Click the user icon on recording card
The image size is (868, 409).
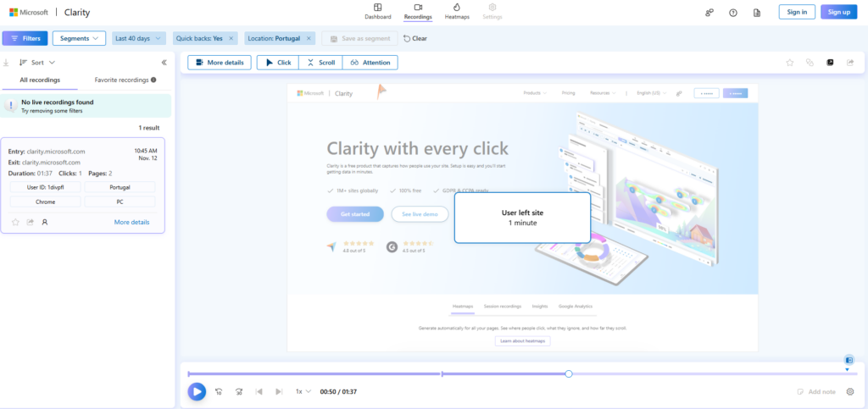pyautogui.click(x=45, y=222)
